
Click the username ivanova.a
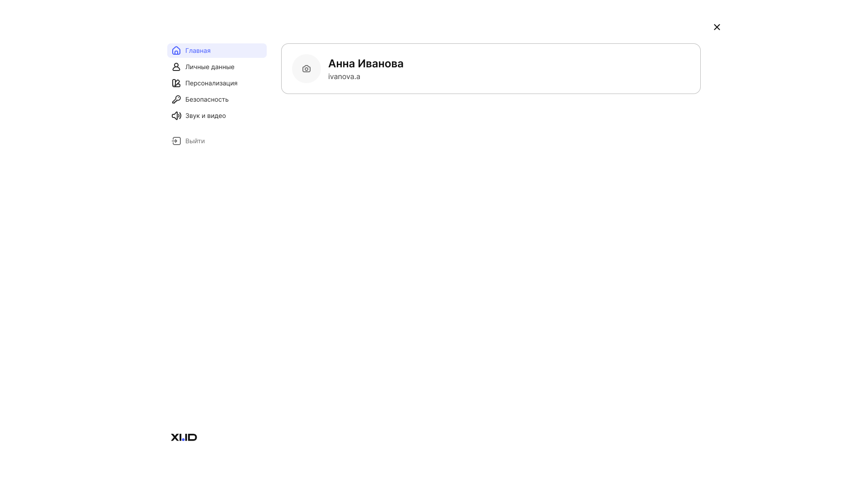coord(344,76)
